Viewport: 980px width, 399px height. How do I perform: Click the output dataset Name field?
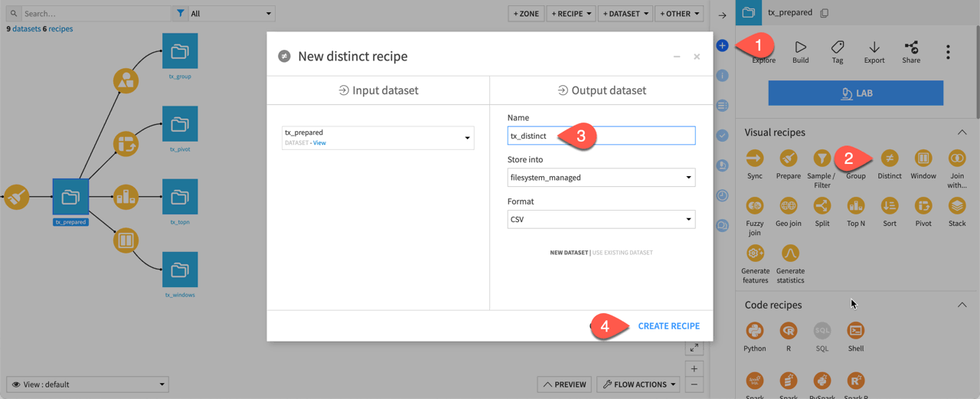click(x=601, y=136)
